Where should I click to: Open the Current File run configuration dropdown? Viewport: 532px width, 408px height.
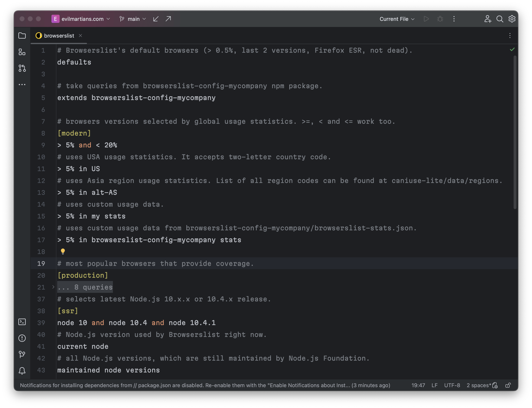tap(397, 19)
